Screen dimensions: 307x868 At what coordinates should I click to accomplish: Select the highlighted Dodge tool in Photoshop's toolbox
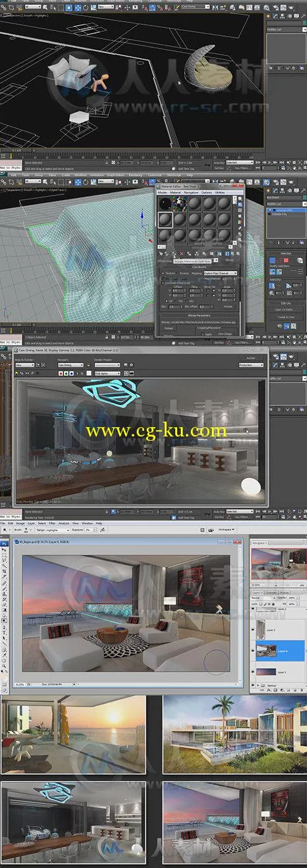coord(4,620)
